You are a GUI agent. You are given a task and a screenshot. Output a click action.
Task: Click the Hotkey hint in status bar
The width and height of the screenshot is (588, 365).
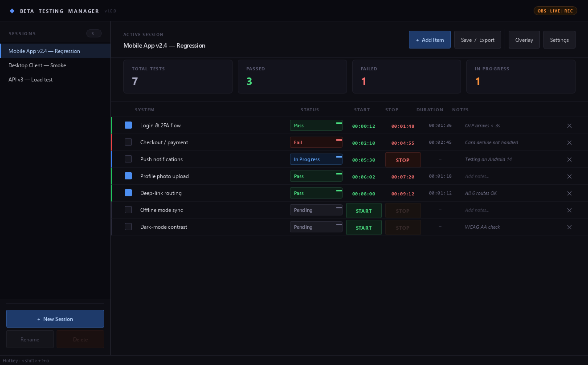[26, 361]
